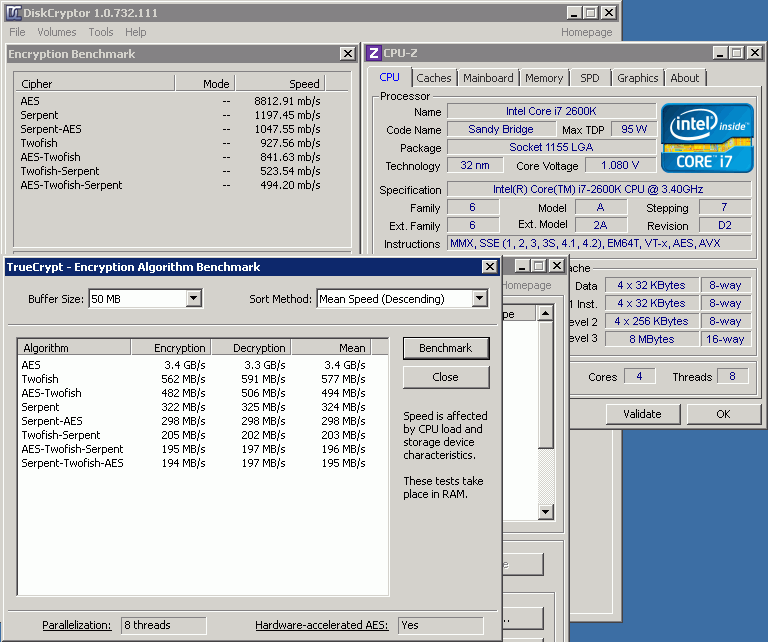Click the Threads value 8 field
The image size is (768, 642).
(732, 377)
